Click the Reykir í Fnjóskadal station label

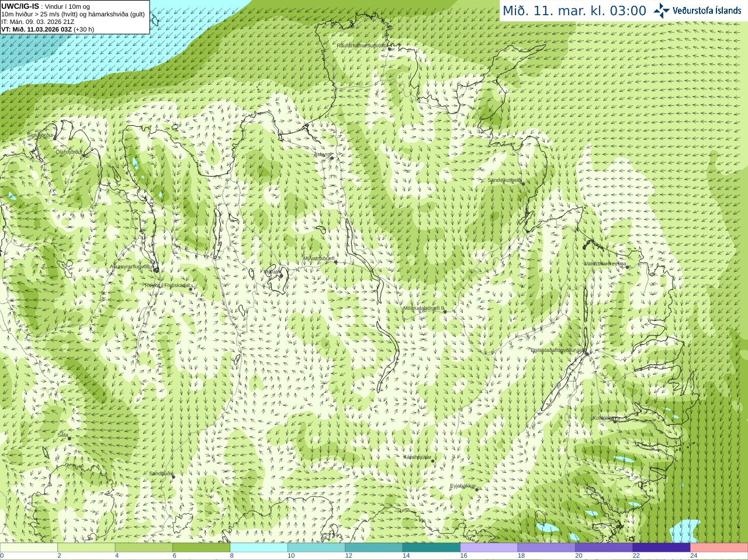(x=168, y=285)
